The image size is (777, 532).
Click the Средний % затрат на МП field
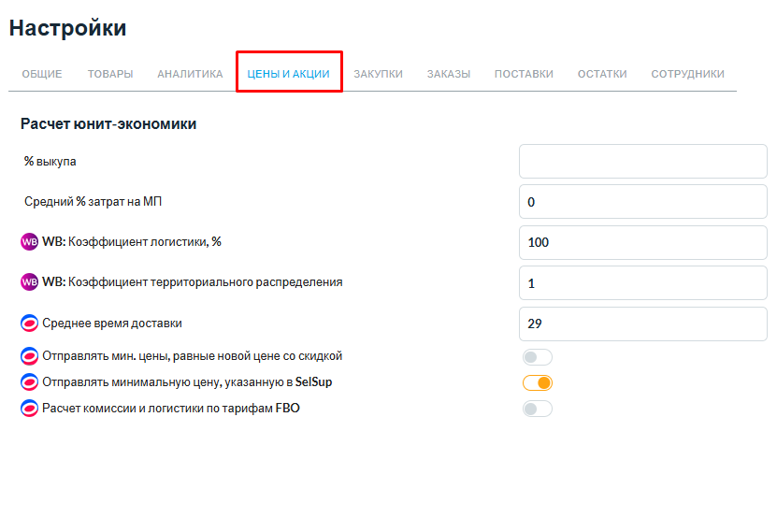[642, 202]
